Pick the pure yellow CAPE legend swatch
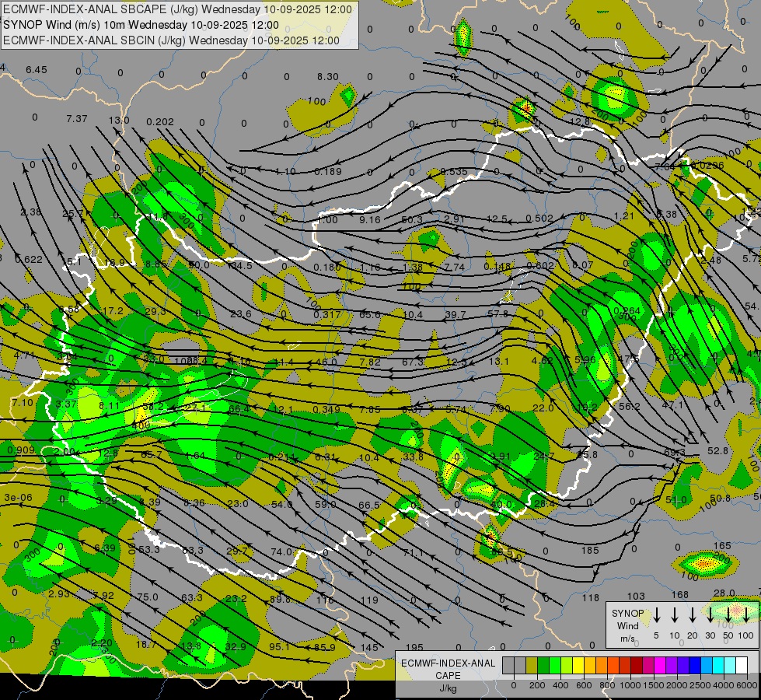 [x=578, y=666]
